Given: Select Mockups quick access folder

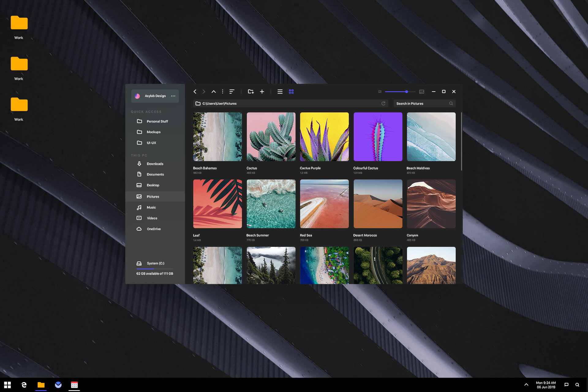Looking at the screenshot, I should 153,132.
